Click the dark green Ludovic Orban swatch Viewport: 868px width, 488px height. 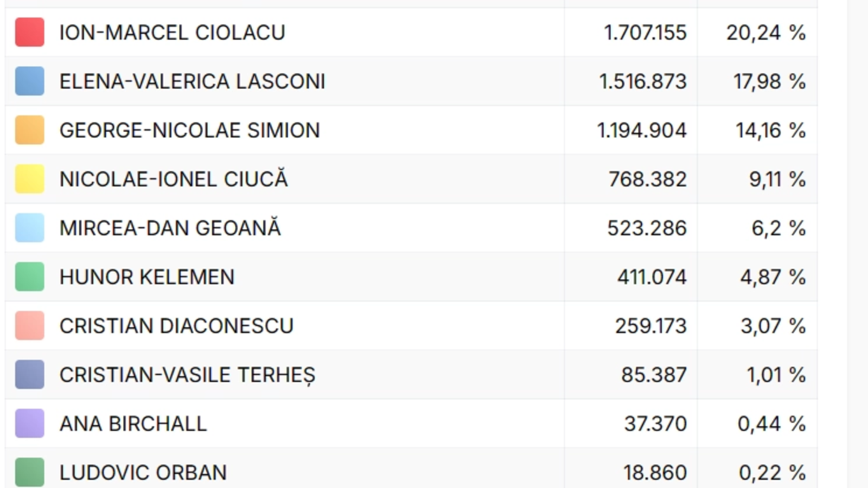coord(30,472)
